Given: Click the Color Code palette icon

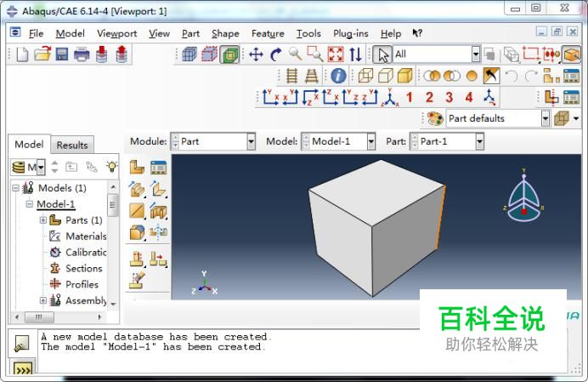Looking at the screenshot, I should pos(435,119).
